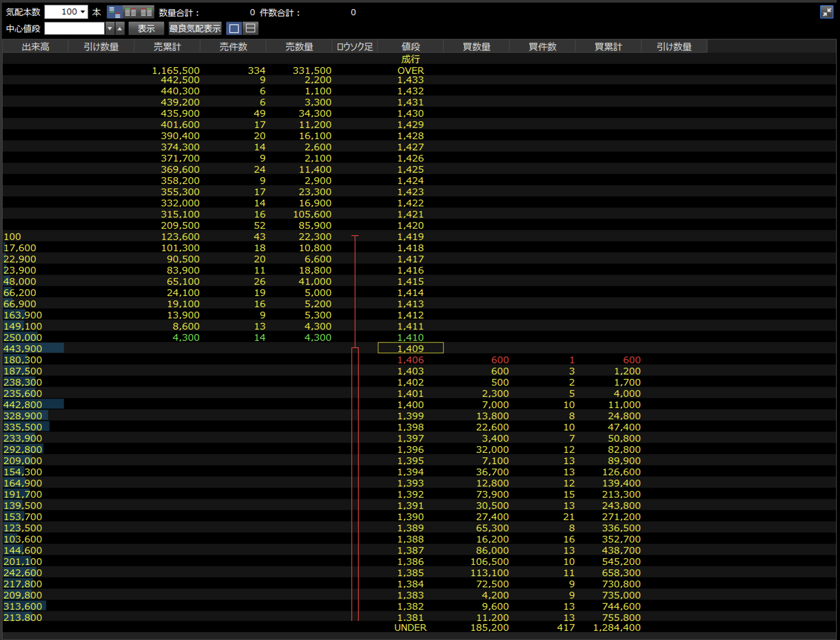Click the 中心値段 up arrow

tap(120, 28)
